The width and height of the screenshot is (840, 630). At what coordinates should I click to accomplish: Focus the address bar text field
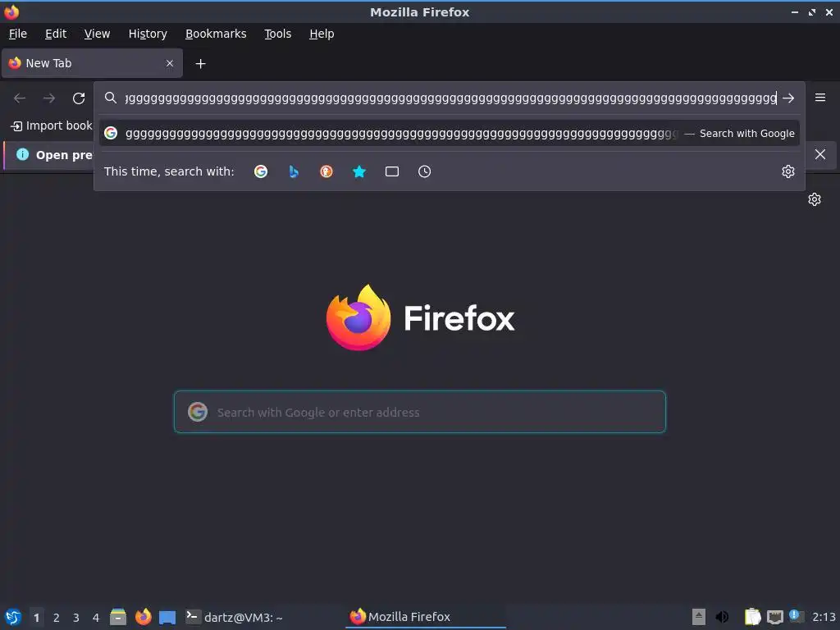click(x=450, y=98)
